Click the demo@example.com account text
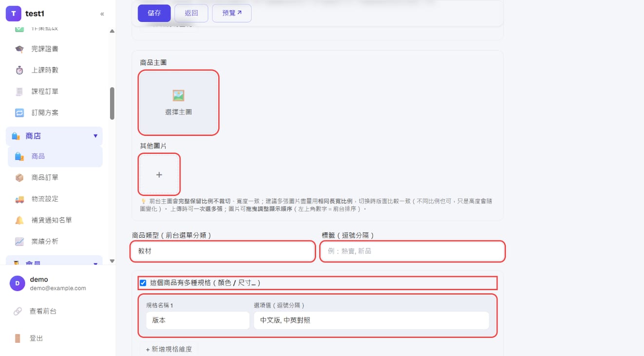This screenshot has height=356, width=644. click(x=58, y=288)
